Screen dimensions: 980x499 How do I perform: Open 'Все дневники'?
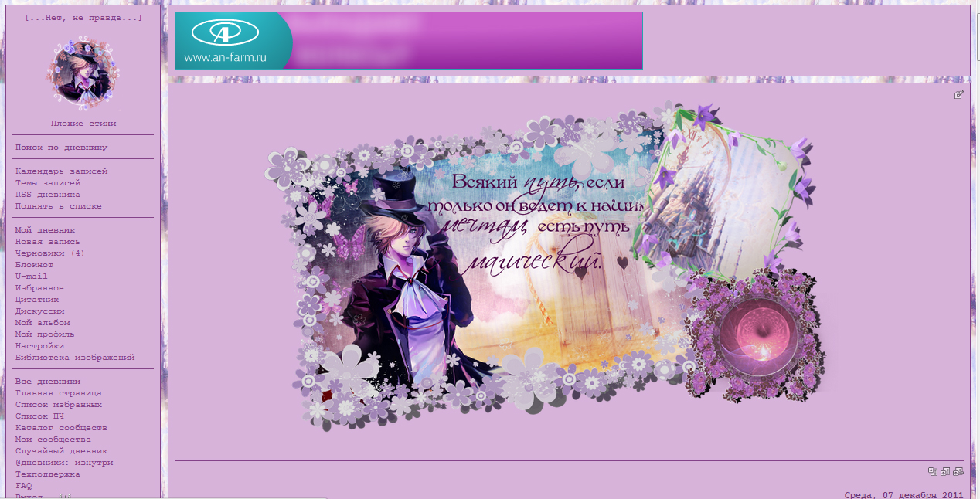[48, 381]
